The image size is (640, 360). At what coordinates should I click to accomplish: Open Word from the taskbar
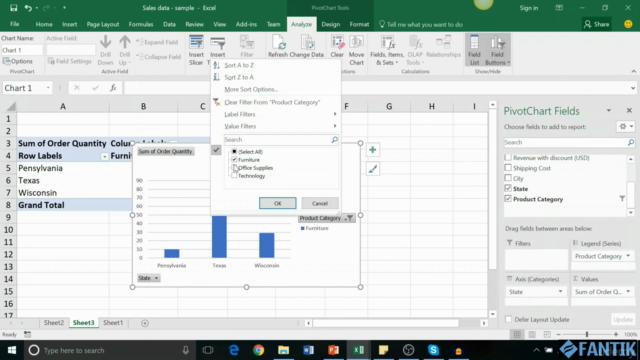[x=309, y=350]
